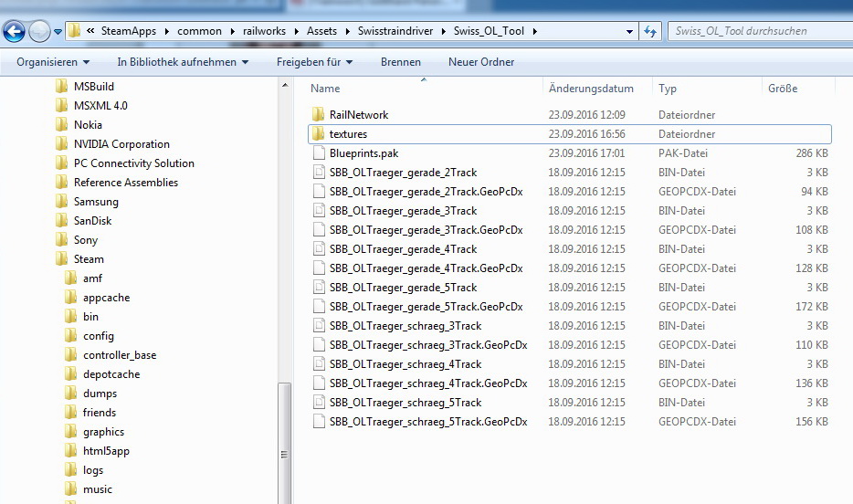The width and height of the screenshot is (853, 504).
Task: Click Assets in the address breadcrumb
Action: pos(321,31)
